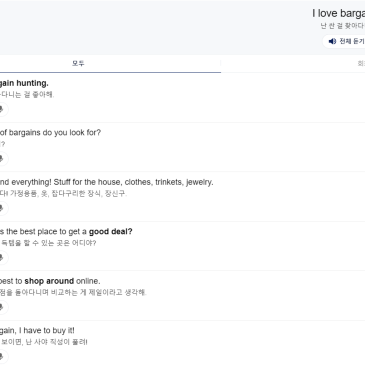
Task: Click Korean line '가정용품, 옷, 잡다구리한 장식, 장신구.'
Action: (x=68, y=194)
